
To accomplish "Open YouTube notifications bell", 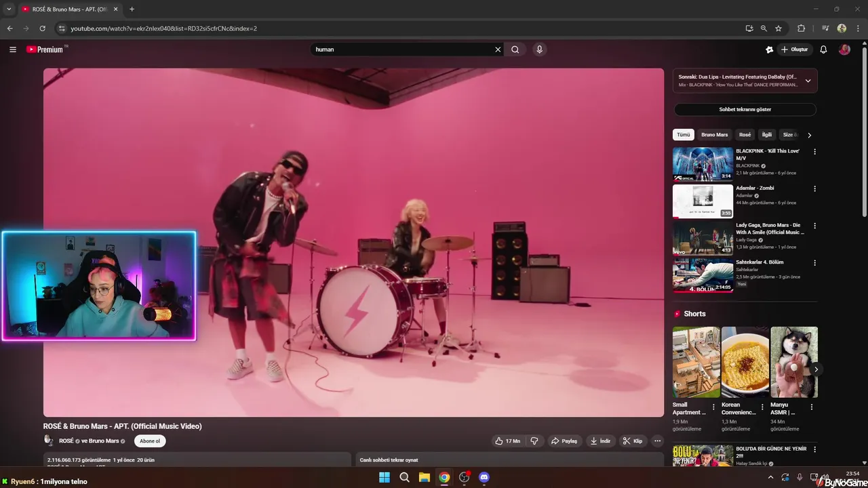I will pyautogui.click(x=823, y=49).
